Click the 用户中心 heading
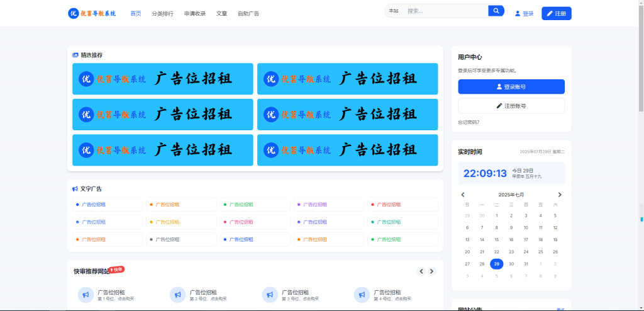 point(470,57)
